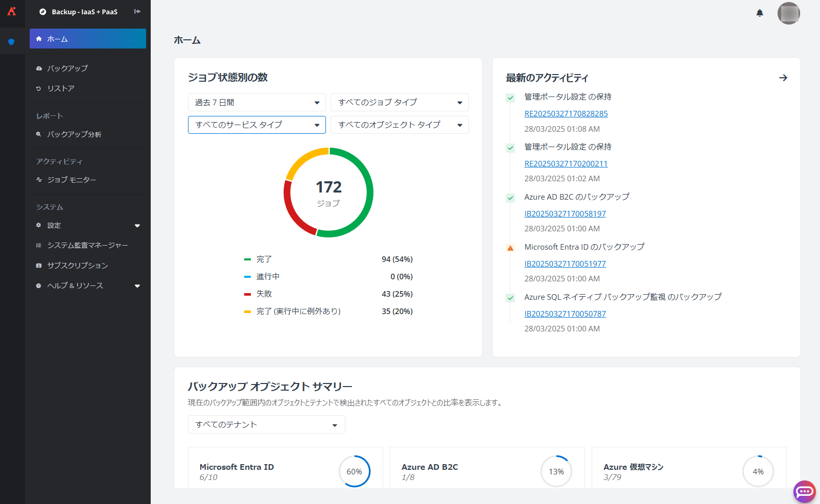Click the green 完了 legend swatch
820x504 pixels.
tap(247, 259)
